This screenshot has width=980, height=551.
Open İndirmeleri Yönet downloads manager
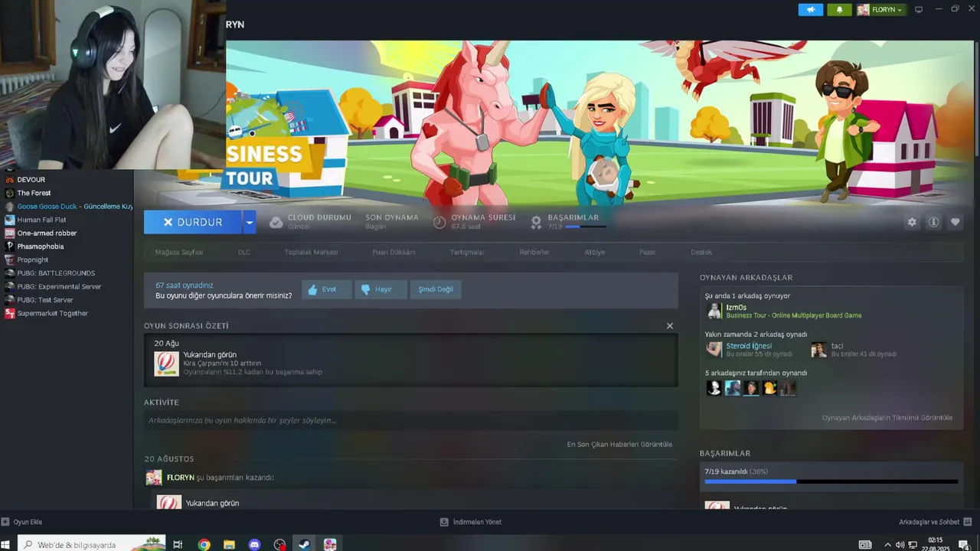pos(470,522)
